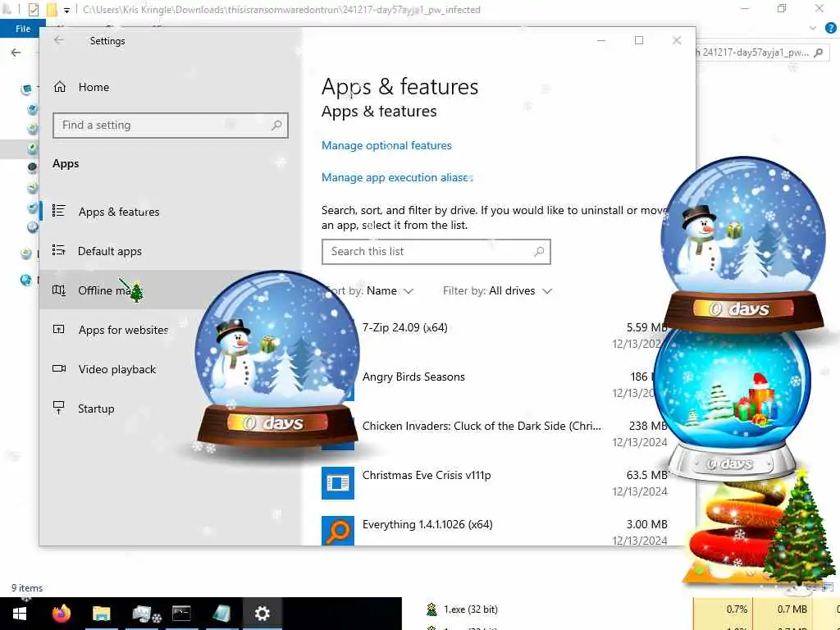Image resolution: width=840 pixels, height=630 pixels.
Task: Click magnifier icon in Search this list
Action: click(x=539, y=251)
